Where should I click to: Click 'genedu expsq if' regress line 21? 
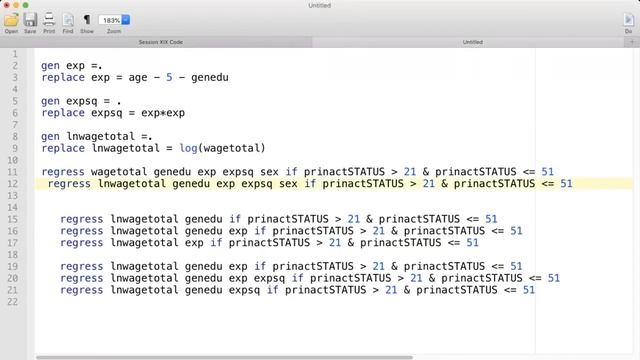coord(298,290)
